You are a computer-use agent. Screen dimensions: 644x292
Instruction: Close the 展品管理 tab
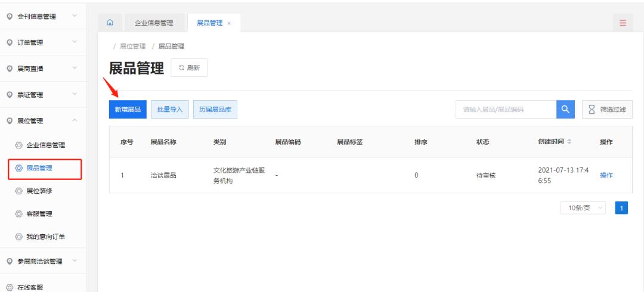230,23
